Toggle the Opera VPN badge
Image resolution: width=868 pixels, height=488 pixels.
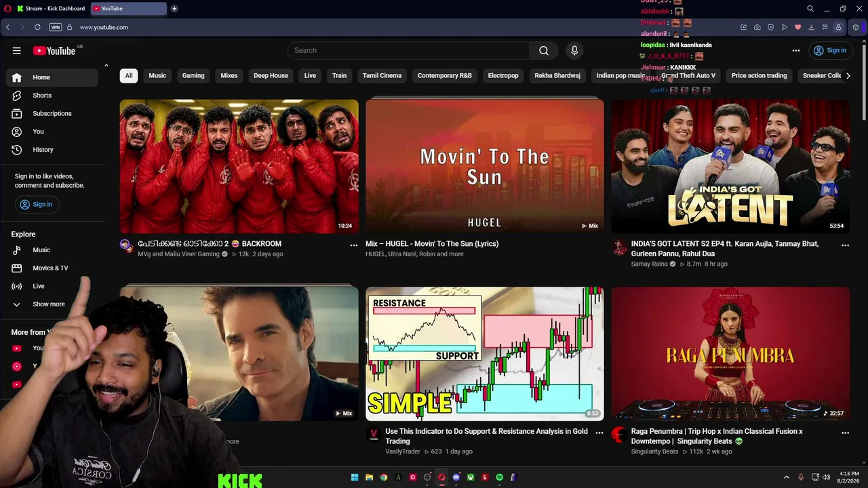(x=56, y=27)
